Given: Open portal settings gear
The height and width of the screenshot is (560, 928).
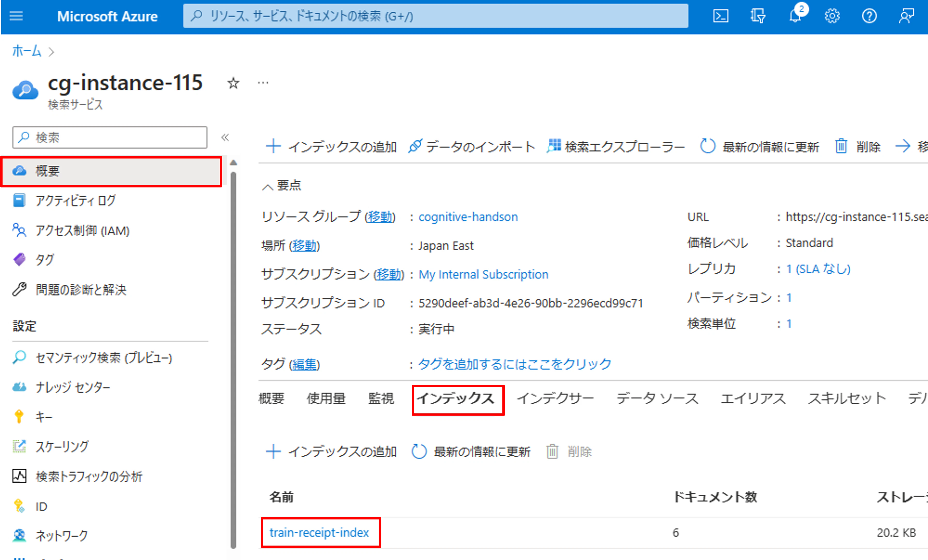Looking at the screenshot, I should pyautogui.click(x=832, y=16).
